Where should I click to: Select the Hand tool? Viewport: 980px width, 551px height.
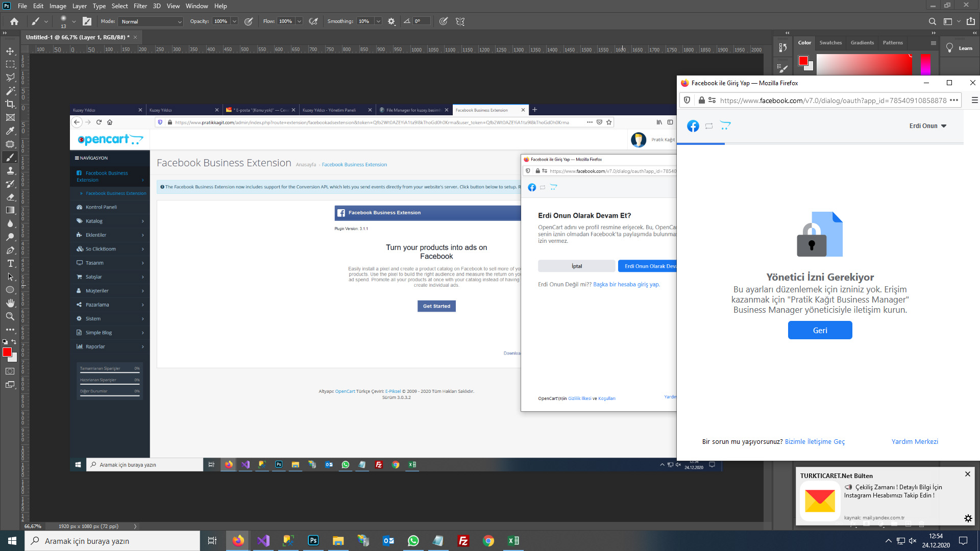click(10, 303)
